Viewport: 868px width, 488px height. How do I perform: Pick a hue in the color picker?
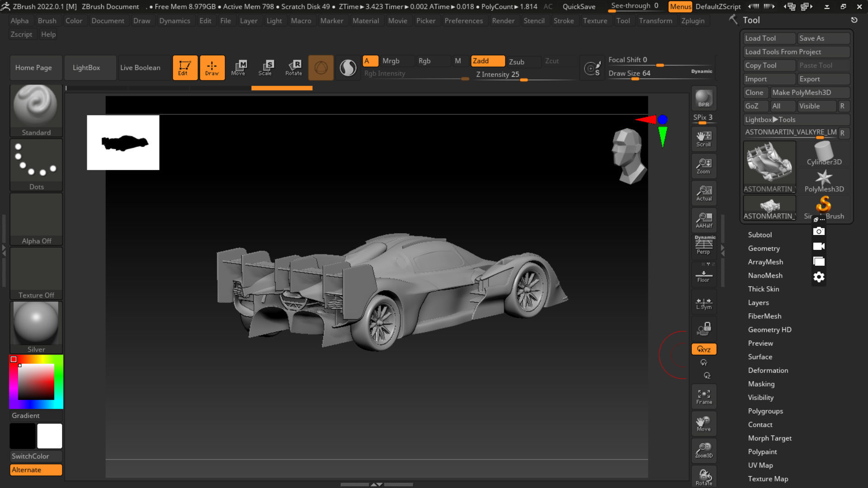36,382
